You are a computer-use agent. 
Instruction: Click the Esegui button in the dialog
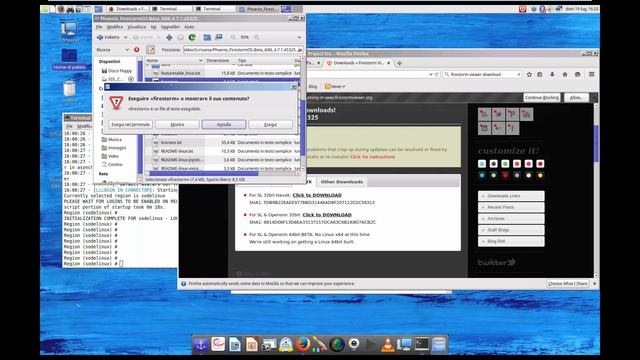point(270,124)
